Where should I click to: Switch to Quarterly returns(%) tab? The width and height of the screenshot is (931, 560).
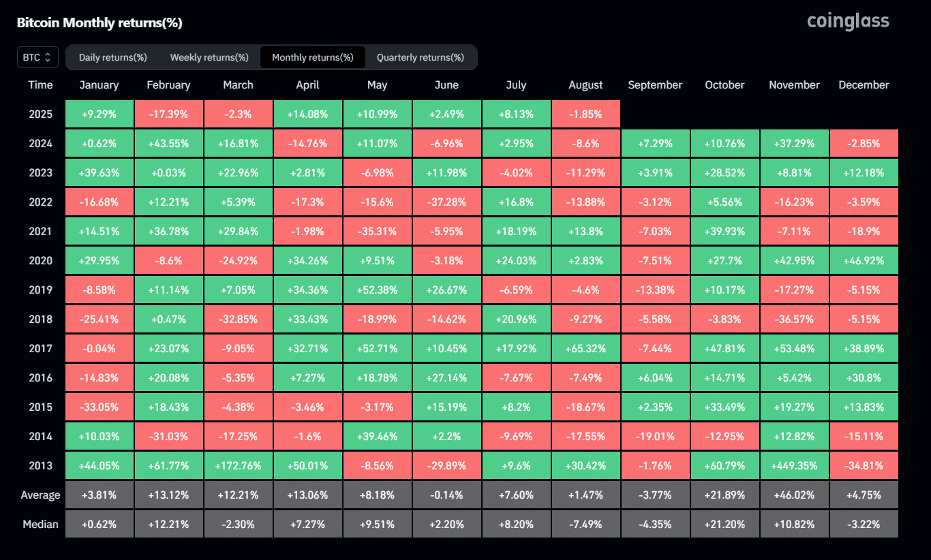[421, 57]
